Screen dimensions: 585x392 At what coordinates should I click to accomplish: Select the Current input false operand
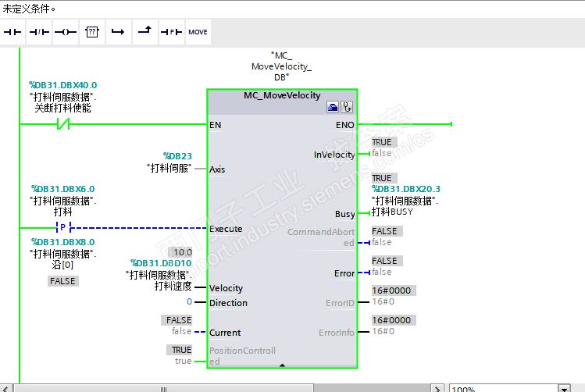pyautogui.click(x=182, y=331)
